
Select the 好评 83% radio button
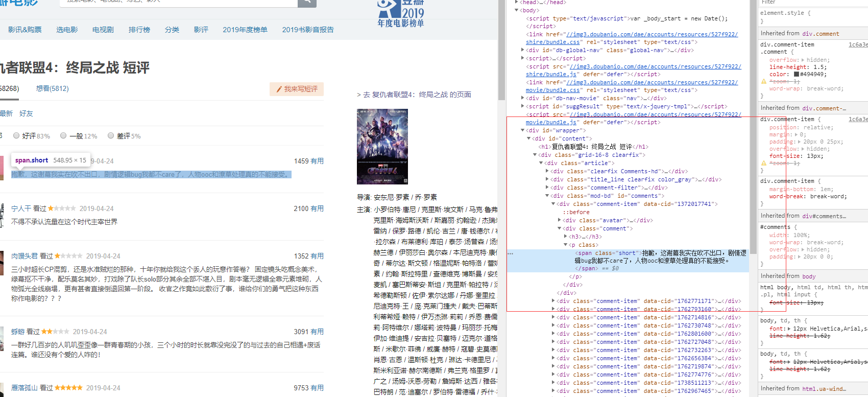(16, 135)
